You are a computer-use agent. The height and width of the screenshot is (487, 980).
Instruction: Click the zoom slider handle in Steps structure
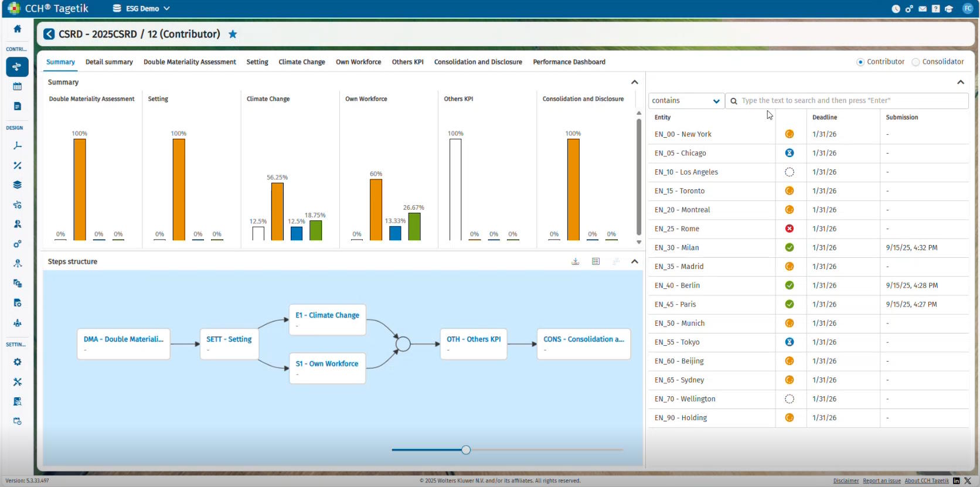(x=466, y=450)
